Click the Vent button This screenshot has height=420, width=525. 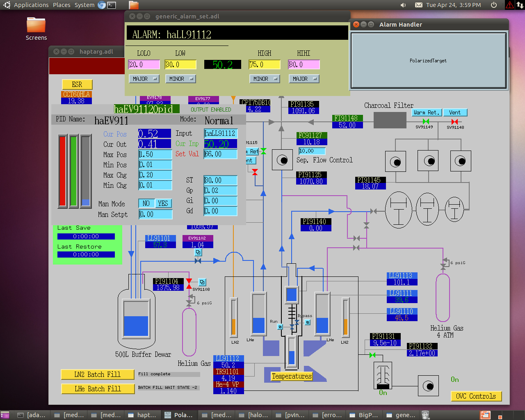[455, 112]
